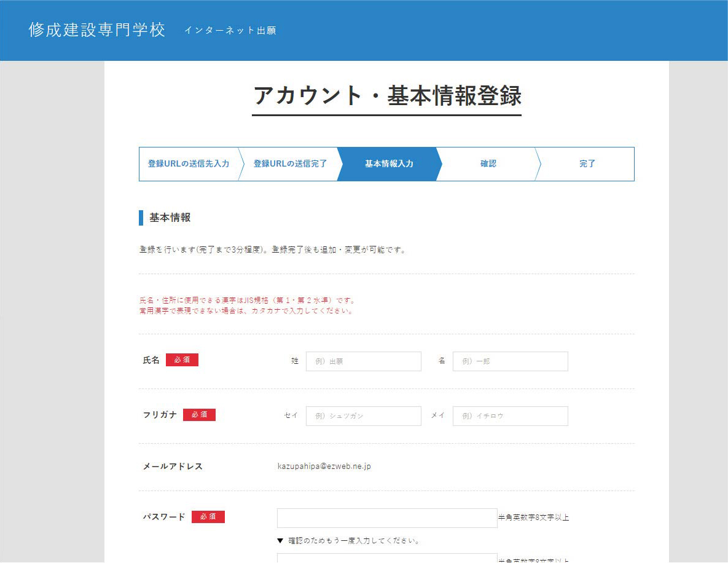Click the 必須 badge next to 氏名

(x=182, y=360)
